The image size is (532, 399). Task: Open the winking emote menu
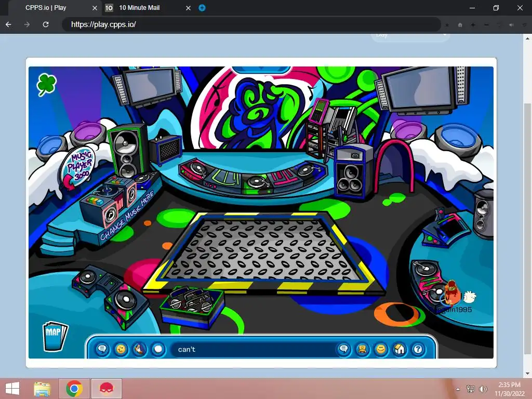(x=121, y=349)
